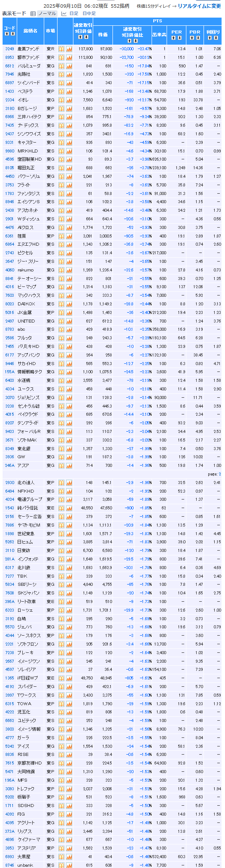This screenshot has height=868, width=225.
Task: Select stock name 京都友禅HD
Action: pyautogui.click(x=30, y=763)
